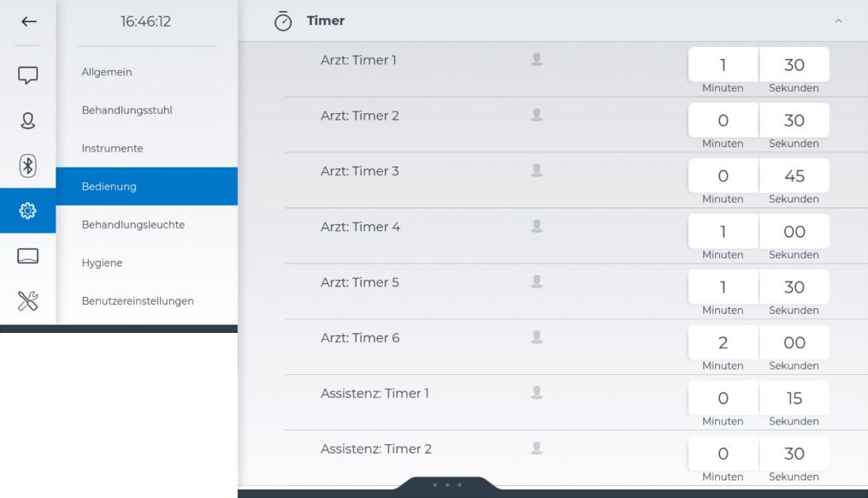
Task: Click the back arrow icon
Action: click(x=27, y=21)
